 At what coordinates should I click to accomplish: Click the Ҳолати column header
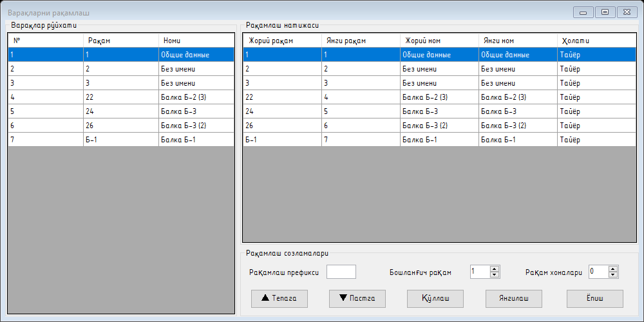(597, 41)
